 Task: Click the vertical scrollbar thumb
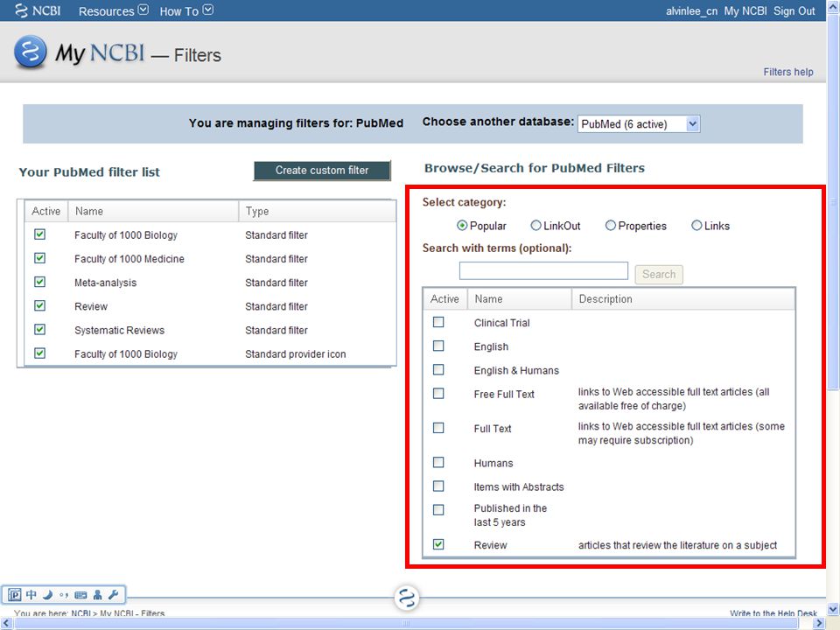click(x=833, y=204)
